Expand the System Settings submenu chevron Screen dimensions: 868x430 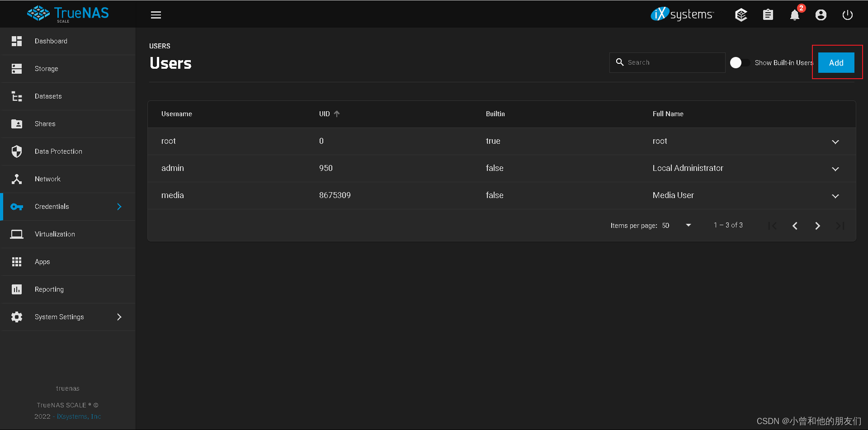[x=119, y=317]
